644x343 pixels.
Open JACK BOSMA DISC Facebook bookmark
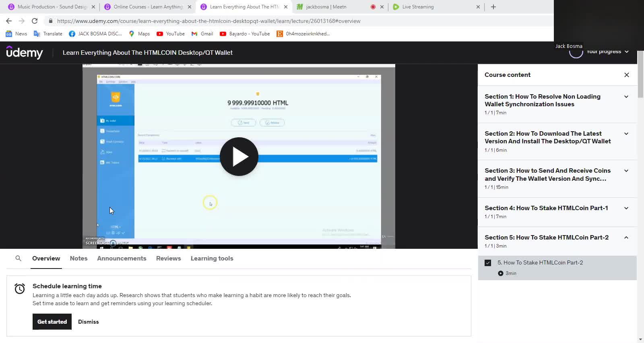pyautogui.click(x=95, y=34)
